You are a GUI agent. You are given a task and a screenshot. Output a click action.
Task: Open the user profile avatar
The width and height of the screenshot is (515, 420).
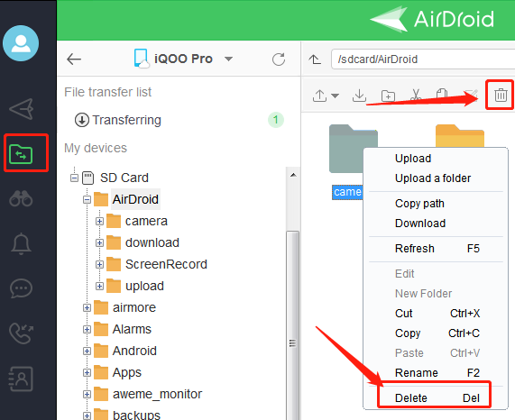coord(21,43)
